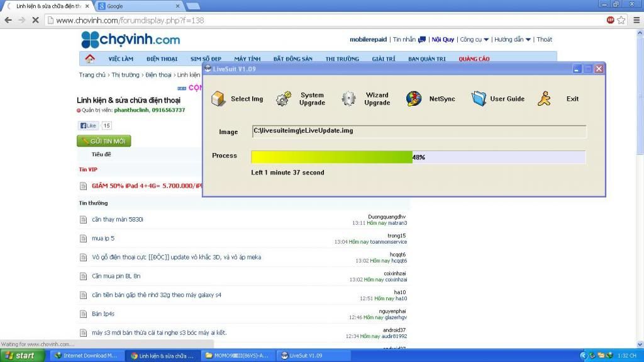The image size is (644, 362).
Task: Open the ĐIỆN THOẠI menu
Action: click(162, 59)
